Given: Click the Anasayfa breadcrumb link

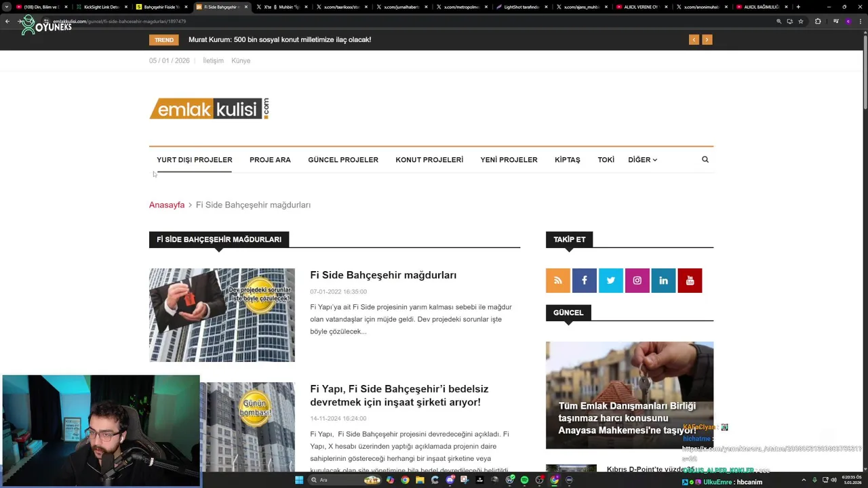Looking at the screenshot, I should [x=167, y=205].
